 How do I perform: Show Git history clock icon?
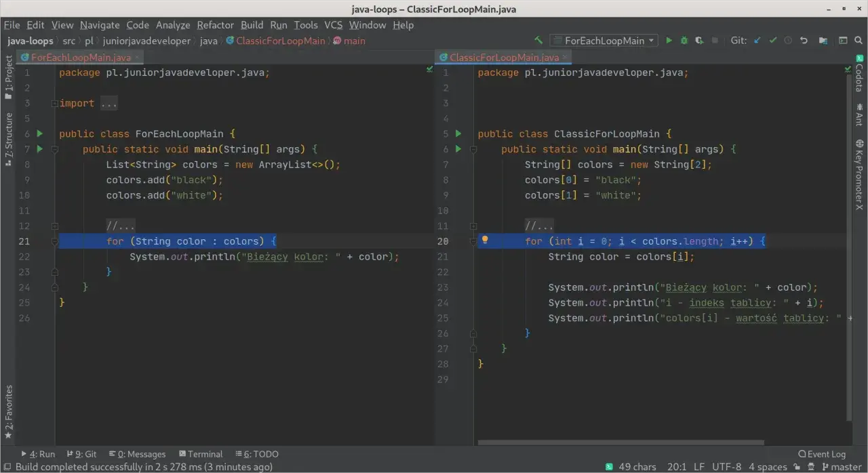(x=788, y=41)
